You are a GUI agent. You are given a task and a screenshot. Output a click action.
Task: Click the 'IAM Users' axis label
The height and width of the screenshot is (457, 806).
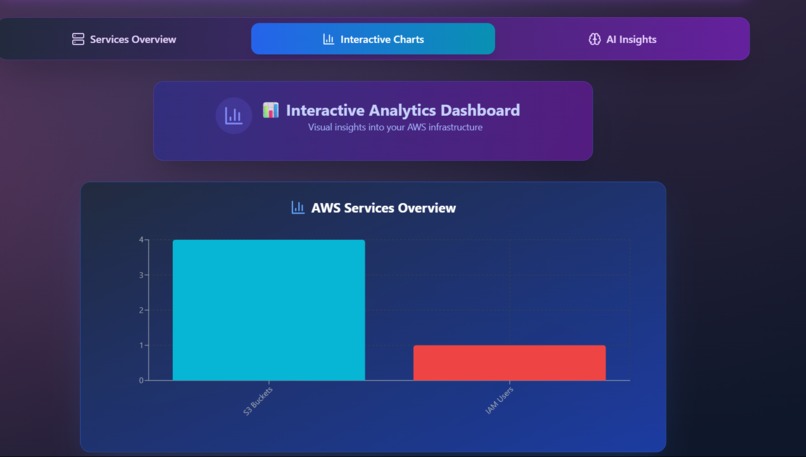click(499, 400)
